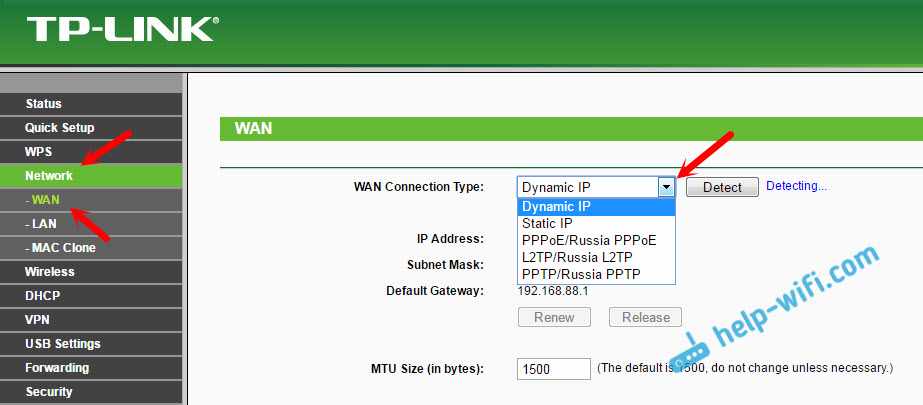Click the Release button

645,317
